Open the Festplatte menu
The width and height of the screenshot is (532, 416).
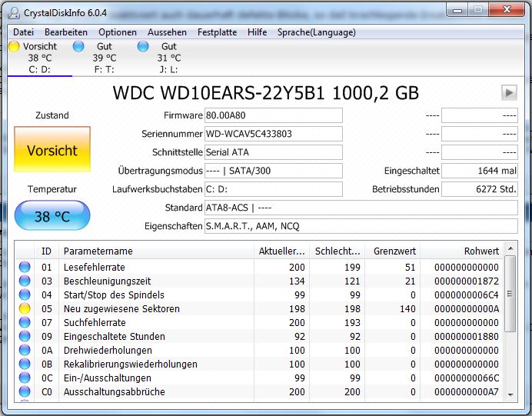click(217, 32)
